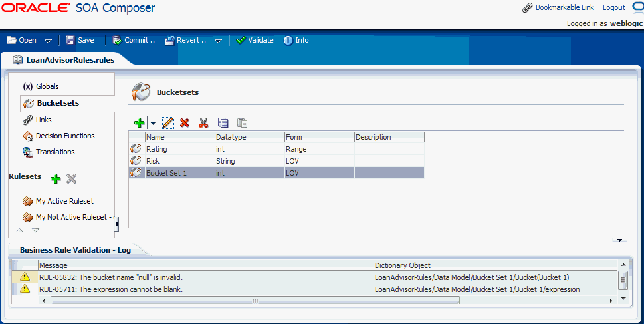Click the Risk row bucket icon

click(x=136, y=161)
